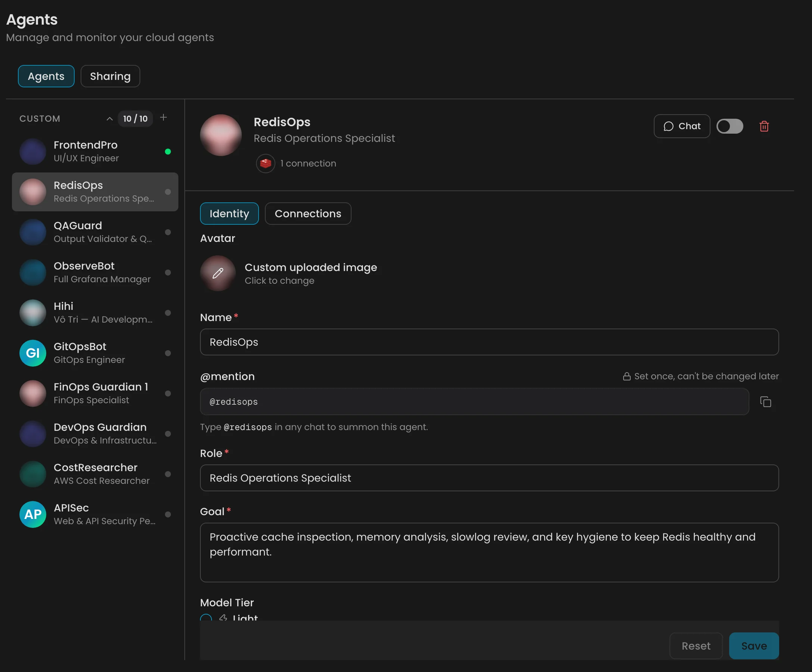Copy the @redisops mention handle
The image size is (812, 672).
click(765, 402)
